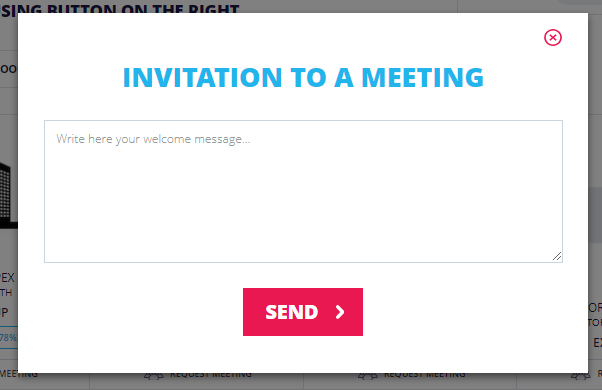Viewport: 602px width, 390px height.
Task: Click the black building image thumbnail
Action: 8,196
